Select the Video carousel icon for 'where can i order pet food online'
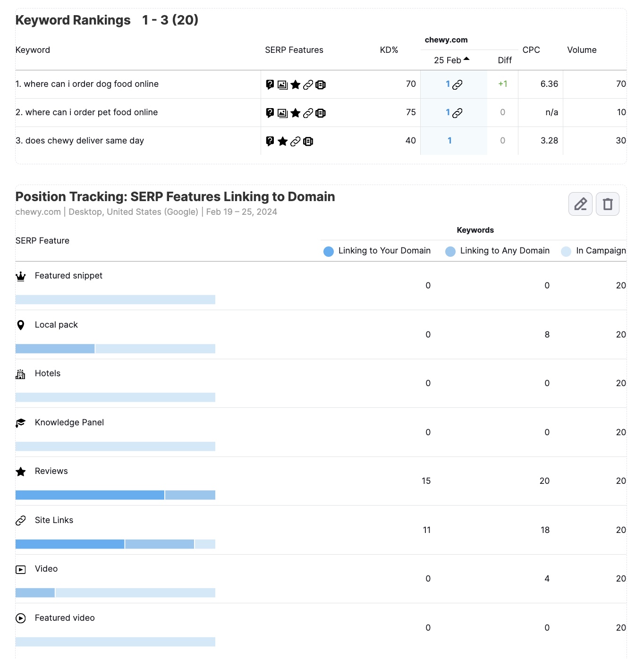Viewport: 644px width, 659px height. [321, 113]
